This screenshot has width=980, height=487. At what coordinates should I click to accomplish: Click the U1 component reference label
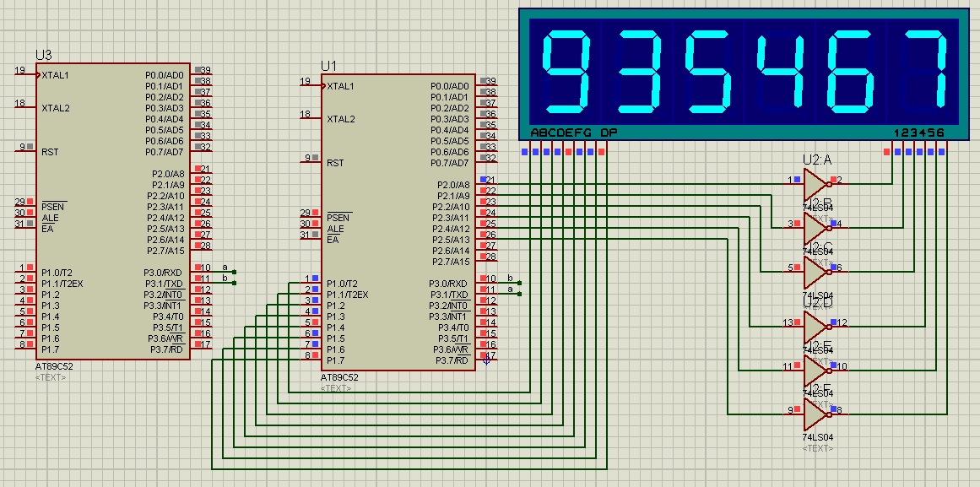point(328,67)
